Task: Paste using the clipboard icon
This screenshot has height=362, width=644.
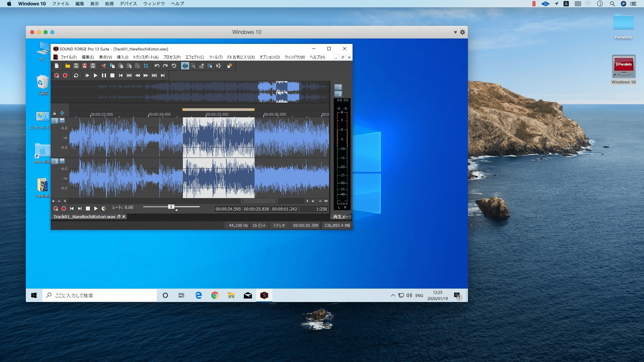Action: pyautogui.click(x=121, y=66)
